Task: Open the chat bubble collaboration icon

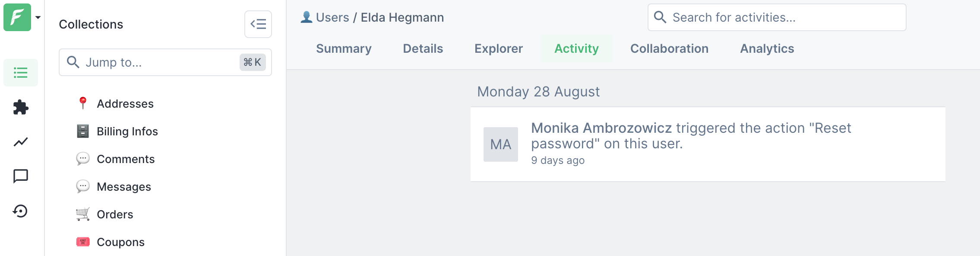Action: tap(20, 176)
